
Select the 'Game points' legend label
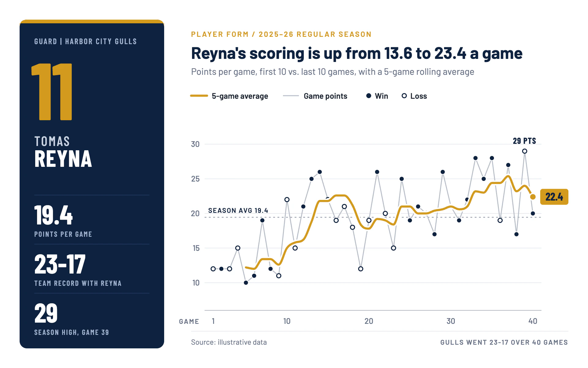pos(325,96)
